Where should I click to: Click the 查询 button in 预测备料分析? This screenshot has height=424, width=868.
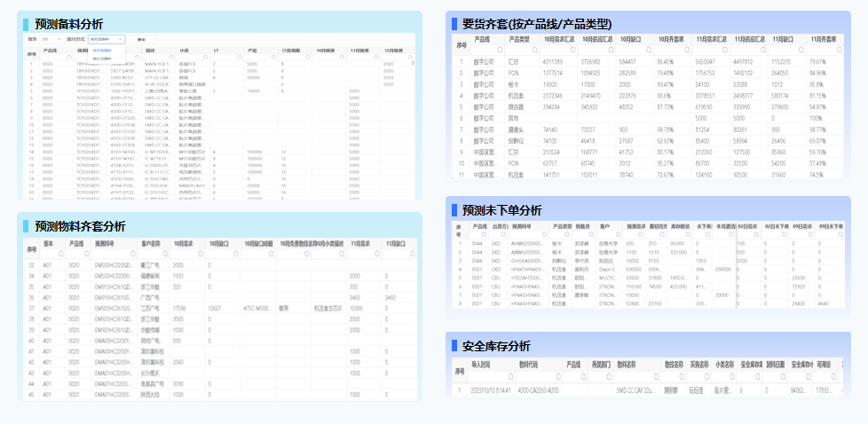(x=141, y=40)
